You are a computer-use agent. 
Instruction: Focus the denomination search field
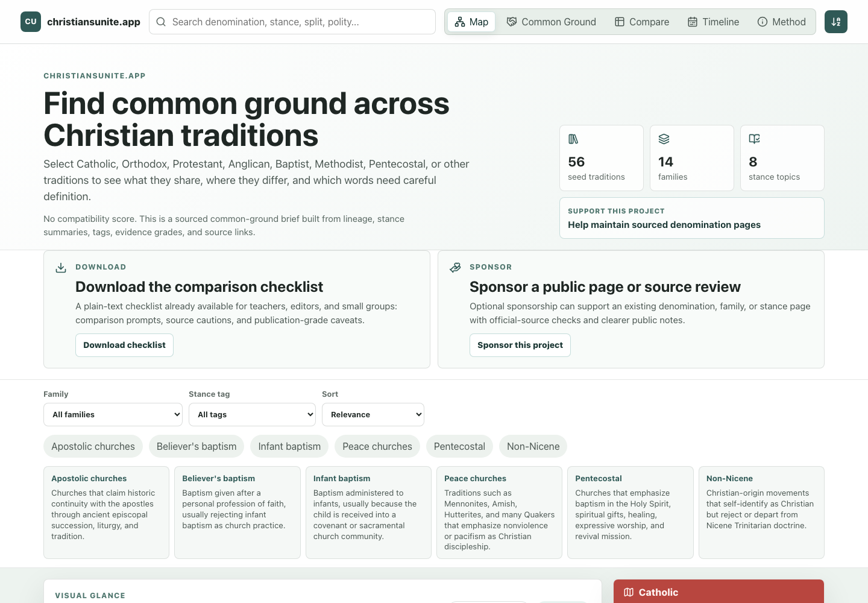pos(292,22)
